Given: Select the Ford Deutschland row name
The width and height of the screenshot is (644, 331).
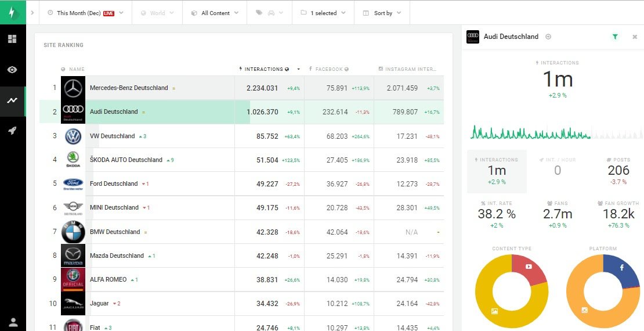Looking at the screenshot, I should [114, 184].
